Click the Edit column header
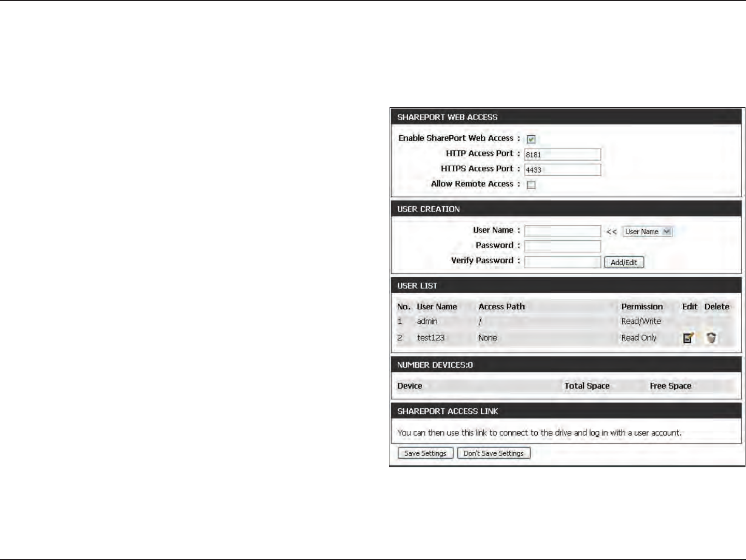 690,307
